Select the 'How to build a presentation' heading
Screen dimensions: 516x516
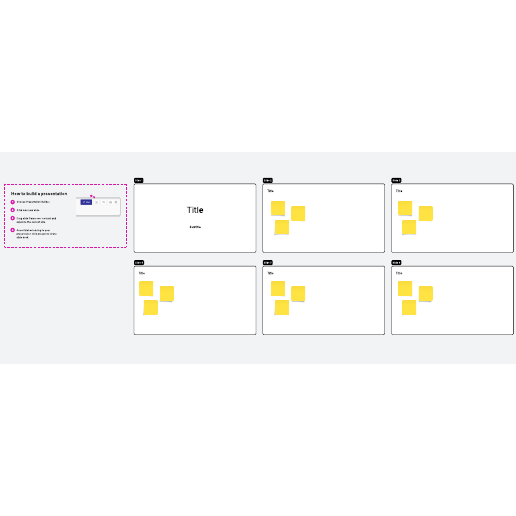tap(39, 194)
